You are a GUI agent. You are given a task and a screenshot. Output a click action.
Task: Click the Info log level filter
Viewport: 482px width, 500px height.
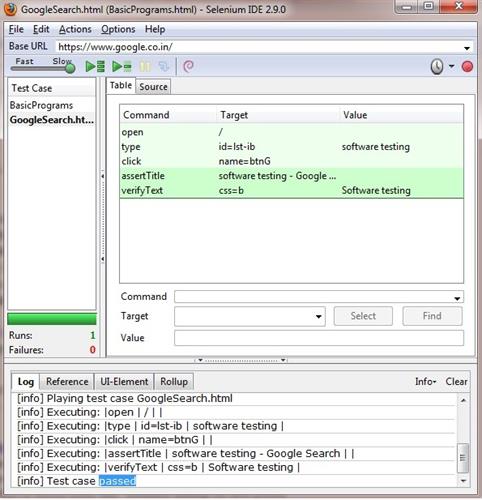(425, 381)
